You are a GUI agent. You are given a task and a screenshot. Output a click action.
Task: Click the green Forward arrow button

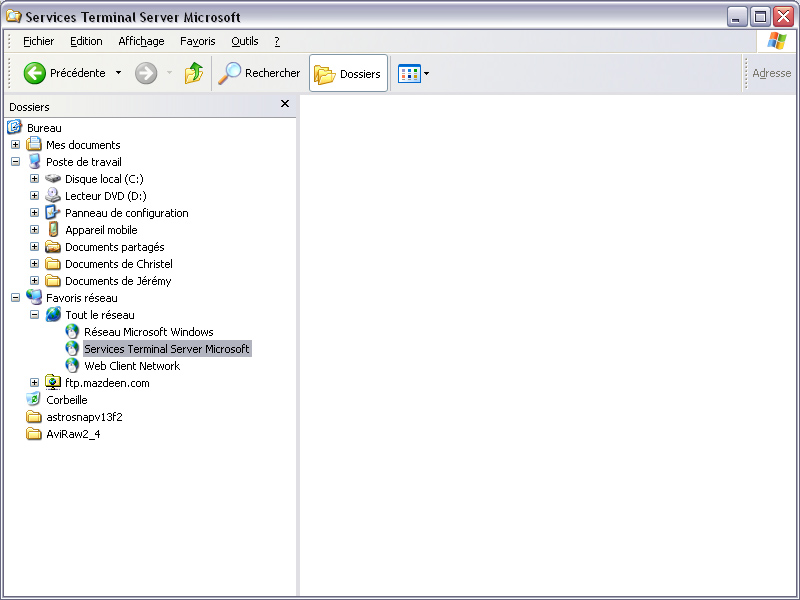pyautogui.click(x=146, y=73)
